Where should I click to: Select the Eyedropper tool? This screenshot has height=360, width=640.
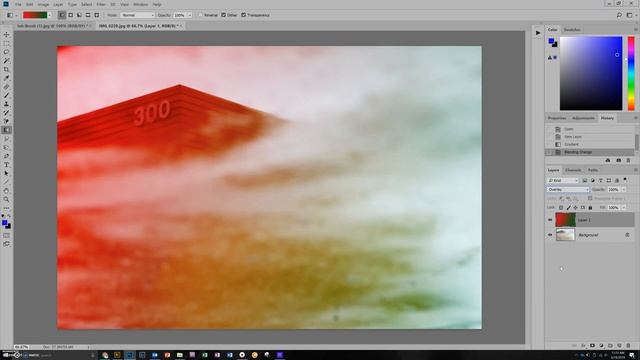(x=6, y=78)
